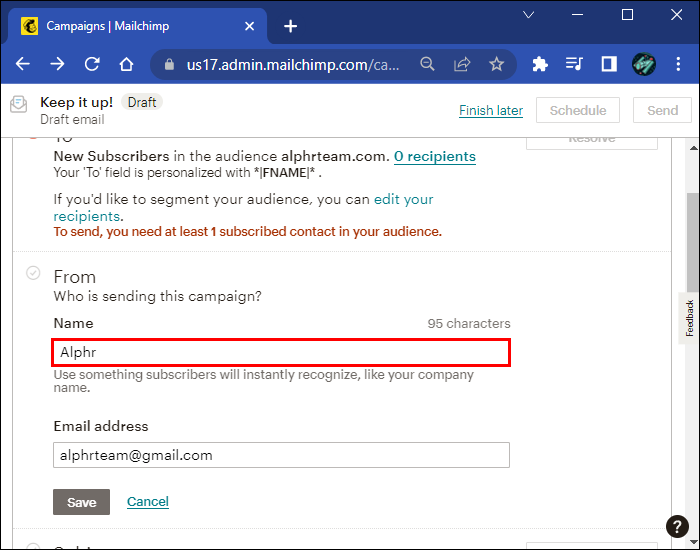Open the Feedback side tab
The image size is (700, 550).
point(689,318)
